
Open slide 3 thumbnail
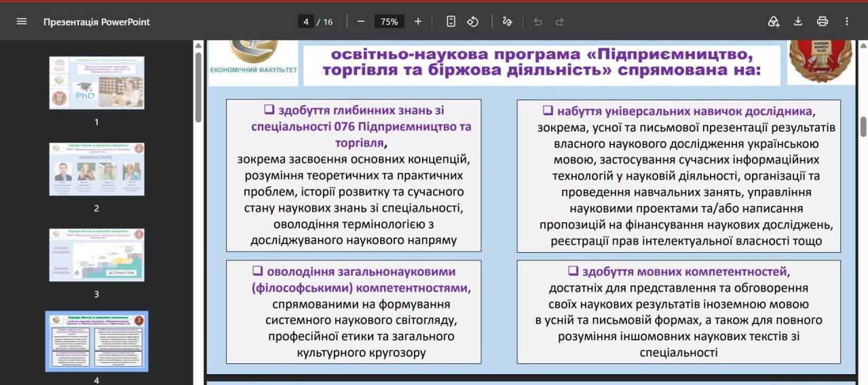coord(96,255)
